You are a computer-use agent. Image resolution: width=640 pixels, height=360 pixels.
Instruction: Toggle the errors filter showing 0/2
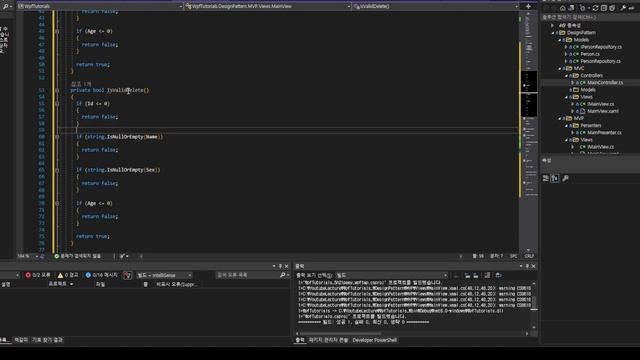coord(38,275)
